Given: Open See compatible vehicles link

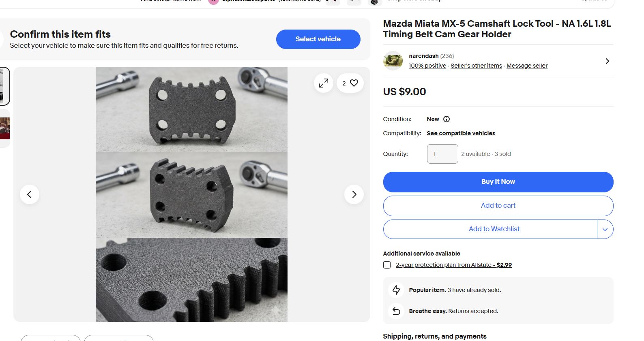Looking at the screenshot, I should tap(461, 133).
